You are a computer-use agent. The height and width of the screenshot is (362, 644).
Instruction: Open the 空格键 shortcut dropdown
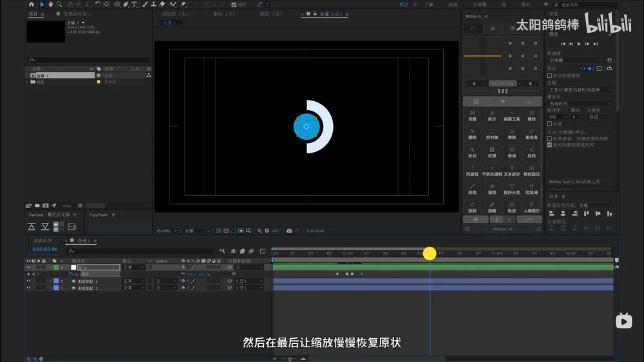[576, 60]
